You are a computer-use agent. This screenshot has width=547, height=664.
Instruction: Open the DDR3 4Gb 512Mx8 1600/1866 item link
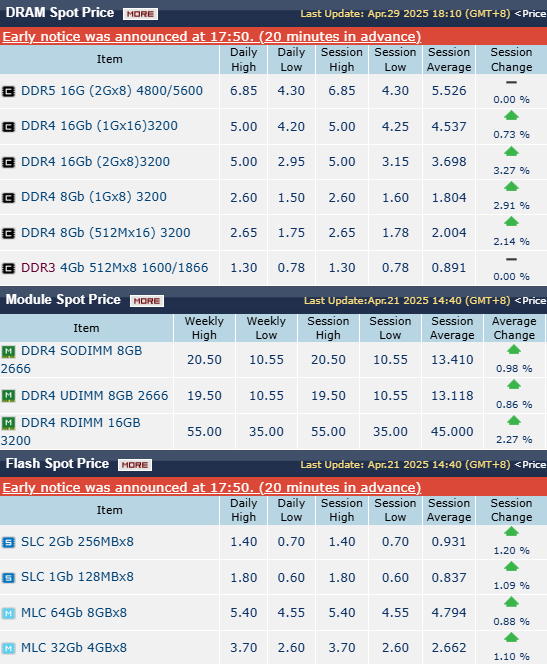click(114, 268)
